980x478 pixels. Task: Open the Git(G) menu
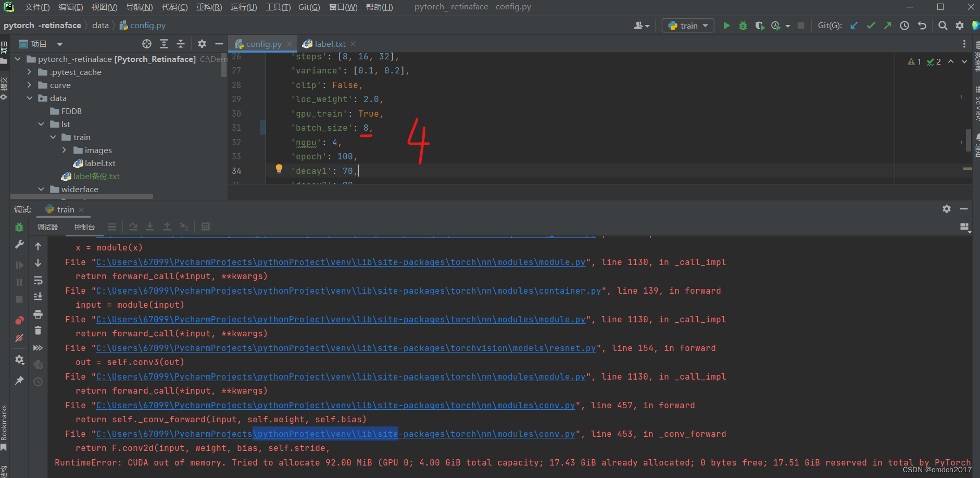click(309, 7)
